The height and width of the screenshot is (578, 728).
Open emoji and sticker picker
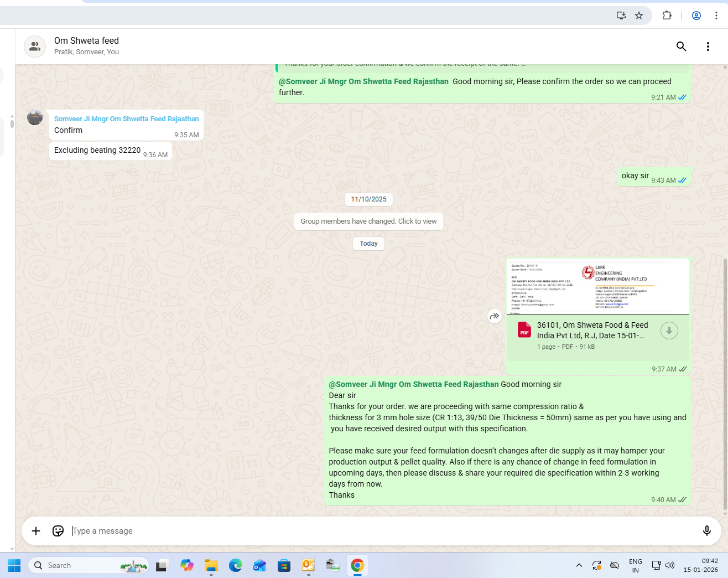(x=58, y=531)
